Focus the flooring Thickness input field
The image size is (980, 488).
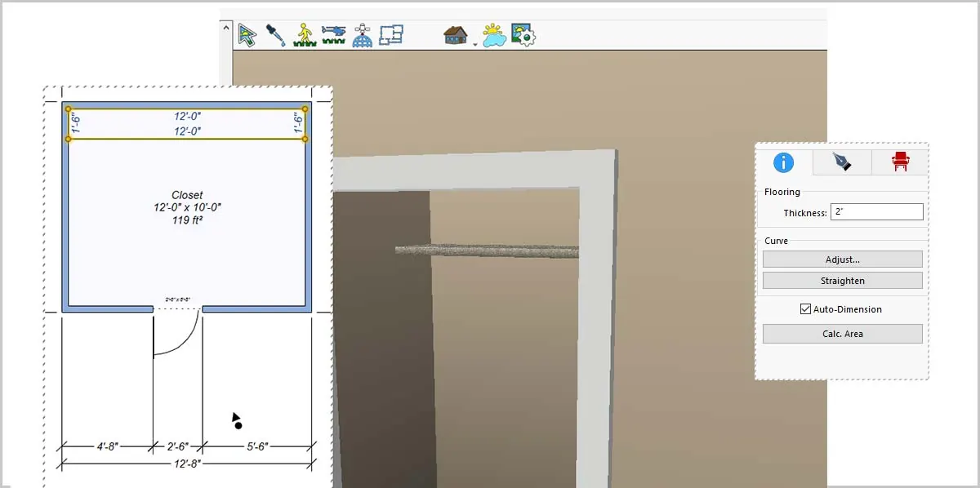(877, 212)
